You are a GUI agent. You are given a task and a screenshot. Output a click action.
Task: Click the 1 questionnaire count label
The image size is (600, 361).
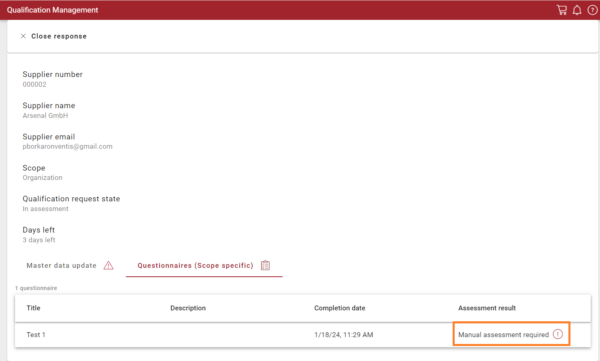tap(36, 288)
